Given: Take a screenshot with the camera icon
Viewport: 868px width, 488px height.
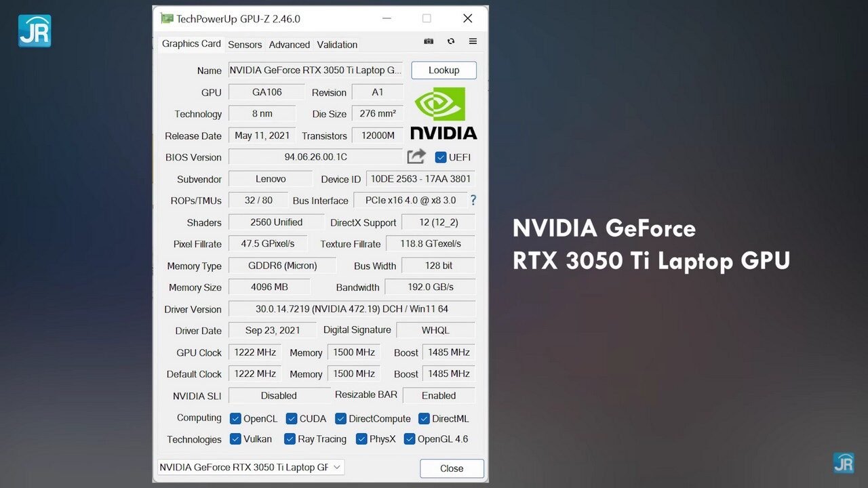Looking at the screenshot, I should click(429, 41).
